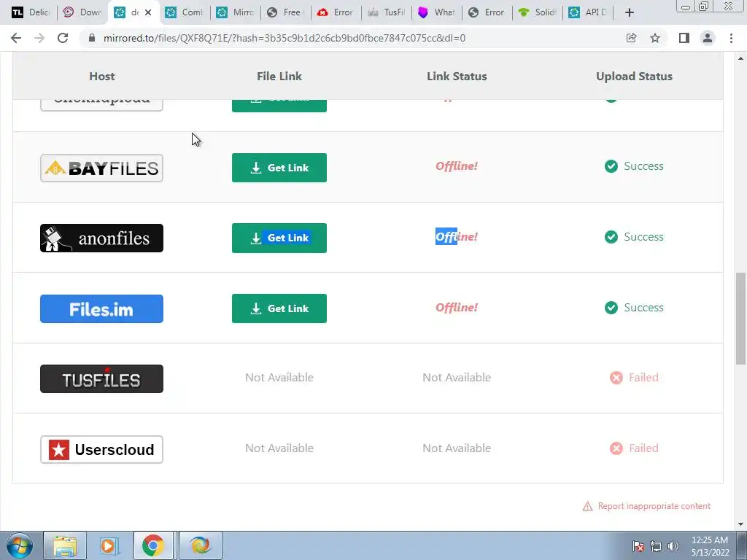Click the TusFiles host logo

[x=101, y=379]
